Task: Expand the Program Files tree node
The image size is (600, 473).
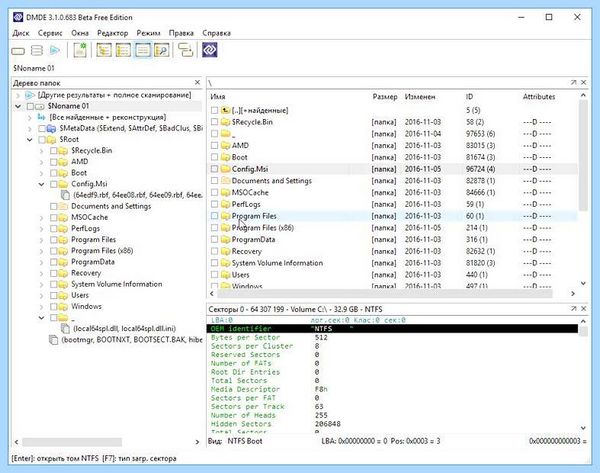Action: pyautogui.click(x=41, y=240)
